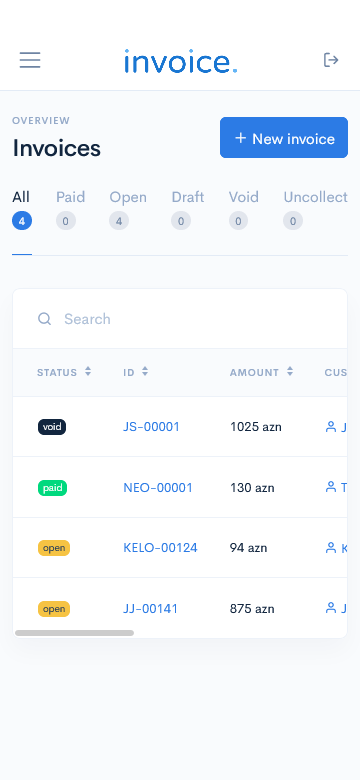Open the hamburger menu icon
This screenshot has width=360, height=780.
click(x=30, y=60)
